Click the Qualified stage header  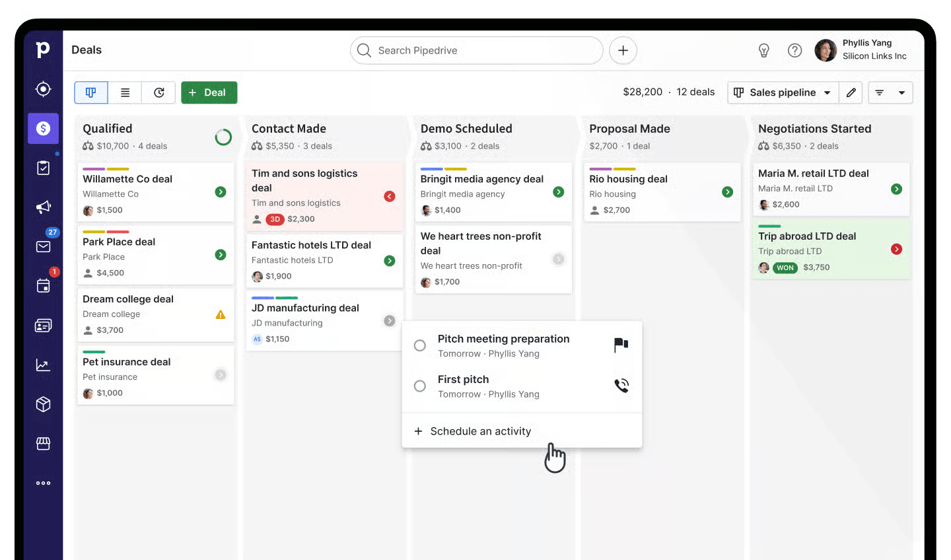[156, 137]
